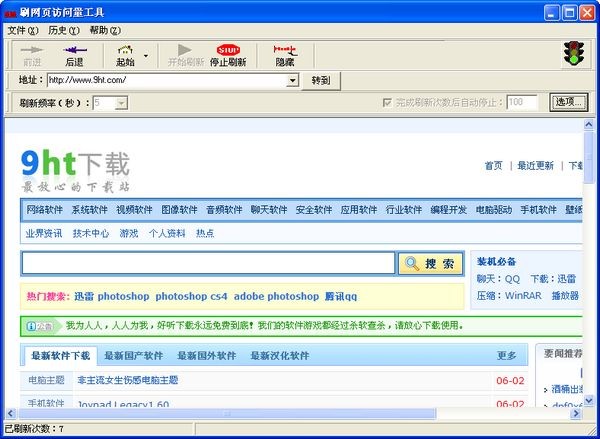Open the dropdown arrow next to 起始
The image size is (600, 439).
[146, 56]
